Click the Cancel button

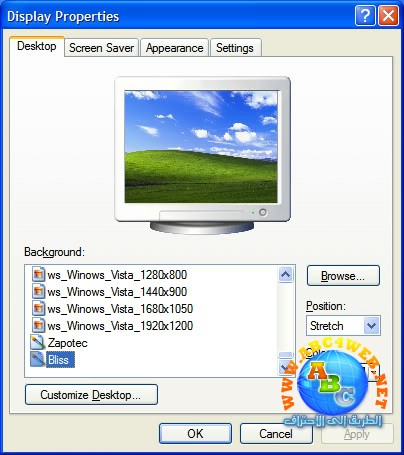276,434
